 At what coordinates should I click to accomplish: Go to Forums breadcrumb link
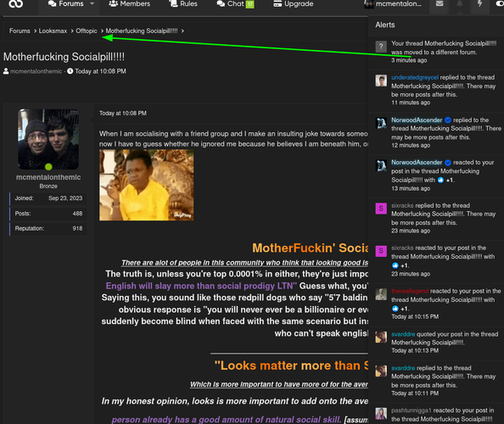click(20, 31)
